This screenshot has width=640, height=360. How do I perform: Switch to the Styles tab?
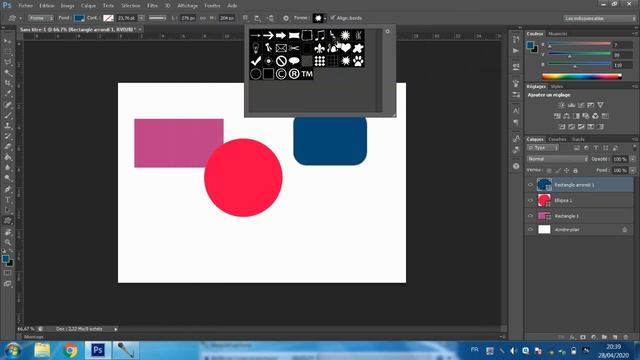point(557,87)
